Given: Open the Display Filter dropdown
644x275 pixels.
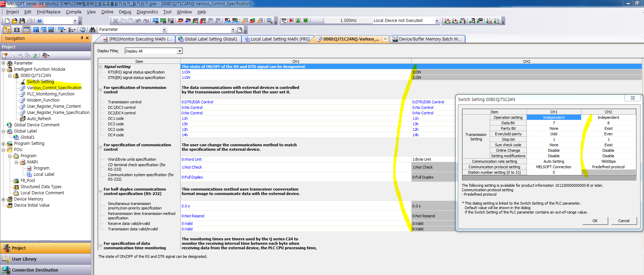Looking at the screenshot, I should click(x=179, y=51).
